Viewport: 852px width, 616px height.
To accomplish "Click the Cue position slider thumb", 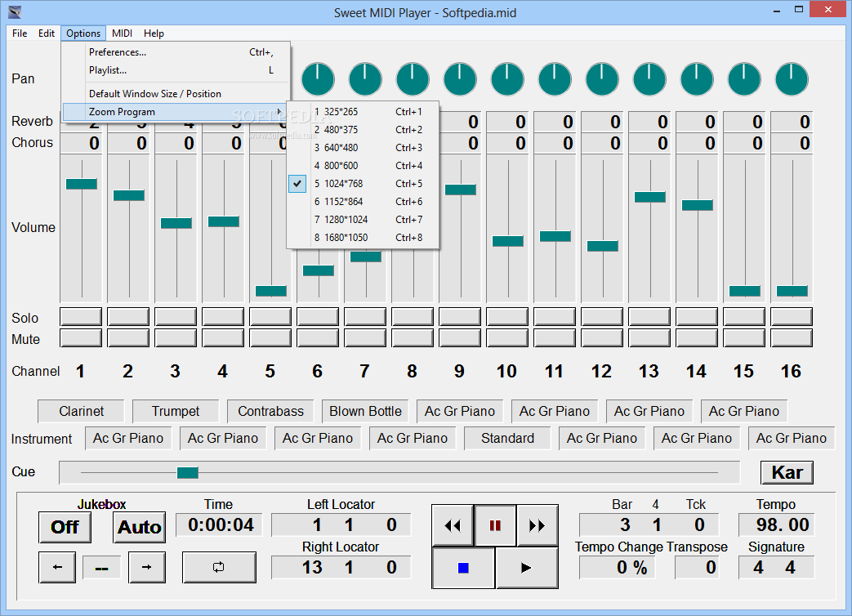I will point(187,472).
